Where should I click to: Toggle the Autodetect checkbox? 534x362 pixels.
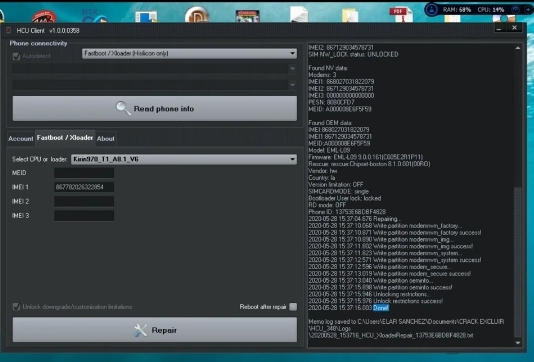[16, 56]
